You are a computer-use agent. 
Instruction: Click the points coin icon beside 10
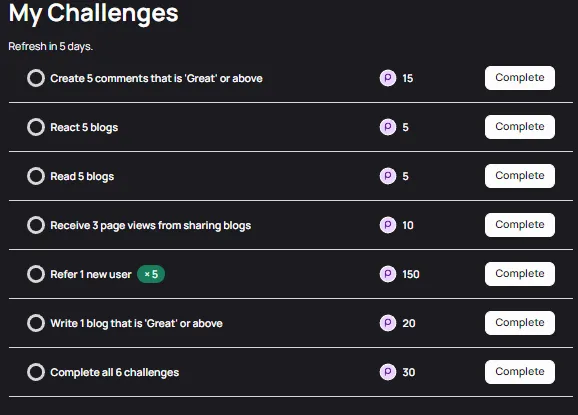click(x=388, y=225)
